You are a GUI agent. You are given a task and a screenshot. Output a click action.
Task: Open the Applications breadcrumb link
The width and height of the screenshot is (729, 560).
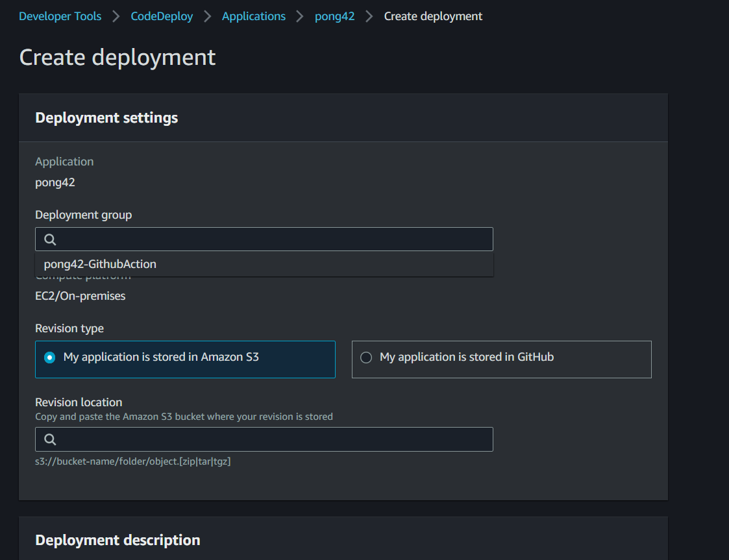253,16
